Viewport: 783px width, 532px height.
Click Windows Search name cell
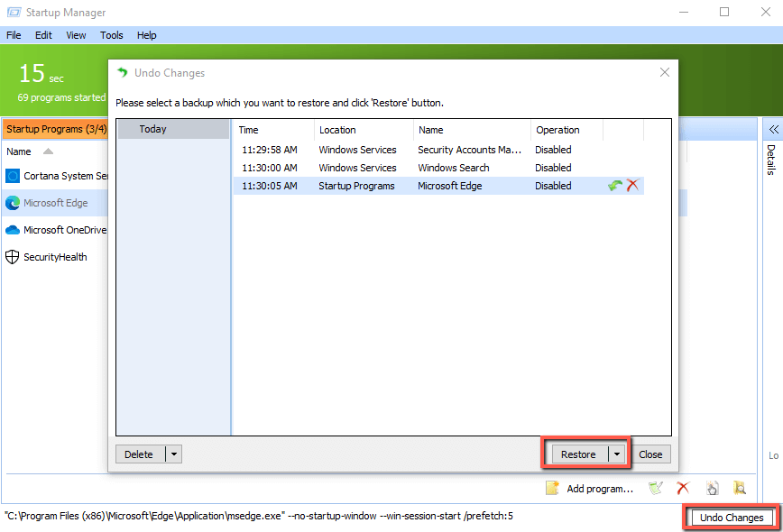pyautogui.click(x=454, y=168)
